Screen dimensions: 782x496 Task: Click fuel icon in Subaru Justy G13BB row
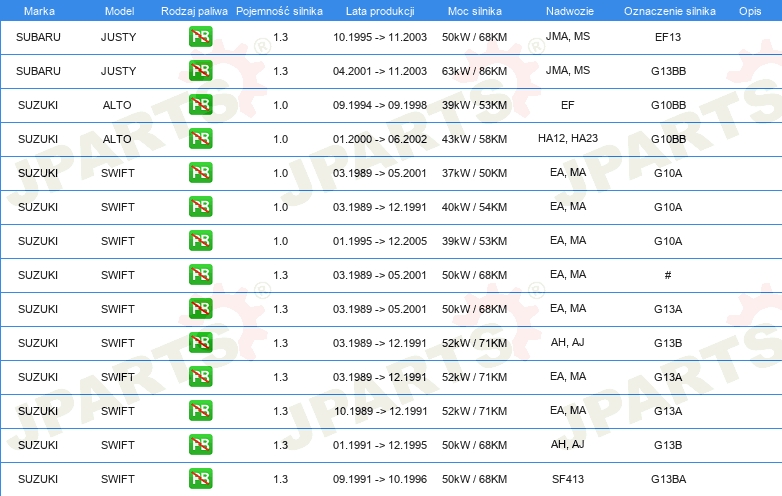click(x=200, y=72)
